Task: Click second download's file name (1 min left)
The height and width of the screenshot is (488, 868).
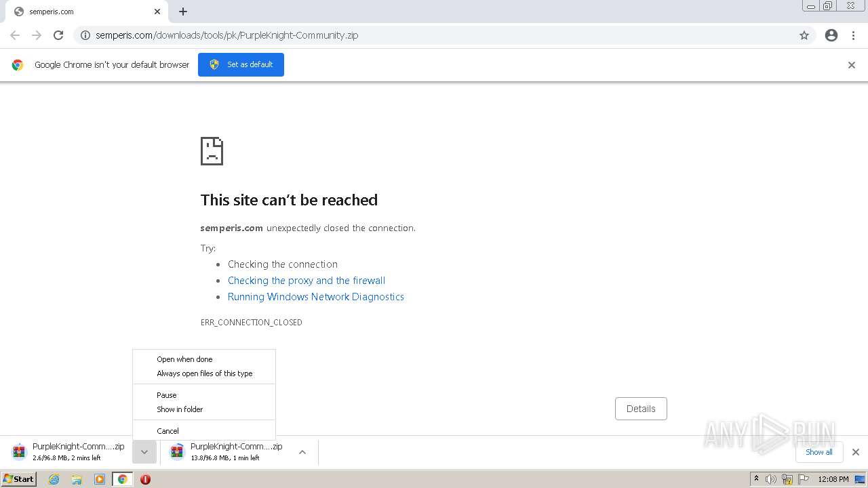Action: (237, 447)
